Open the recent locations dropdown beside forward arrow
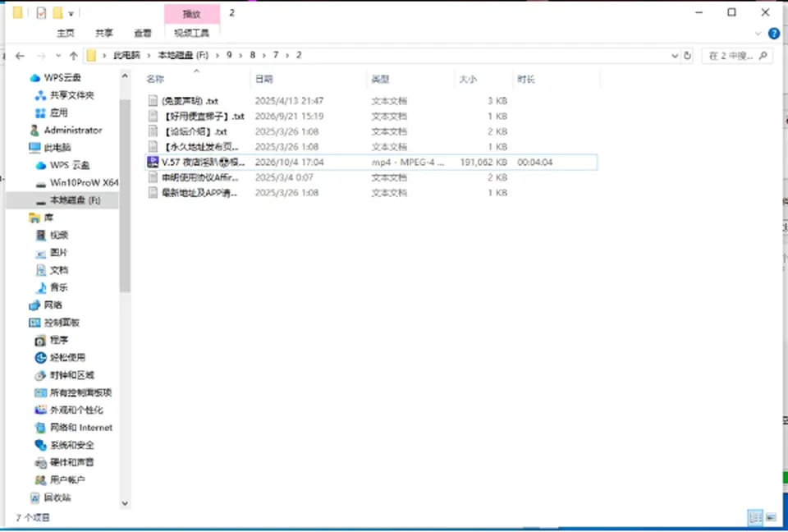 58,56
